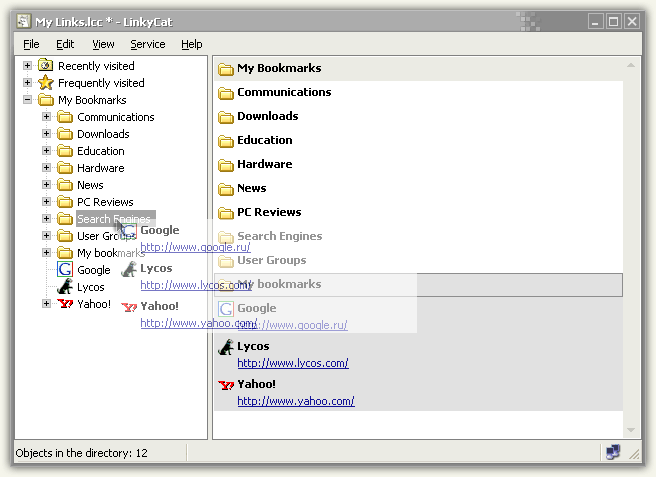Expand the Frequently visited node
Screen dimensions: 656x477
pyautogui.click(x=27, y=82)
